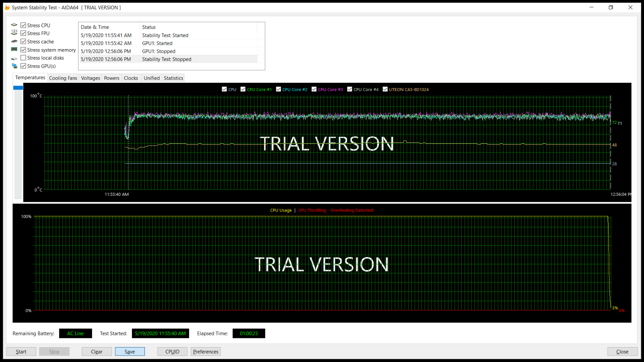This screenshot has height=362, width=644.
Task: Start the stability test
Action: point(21,352)
